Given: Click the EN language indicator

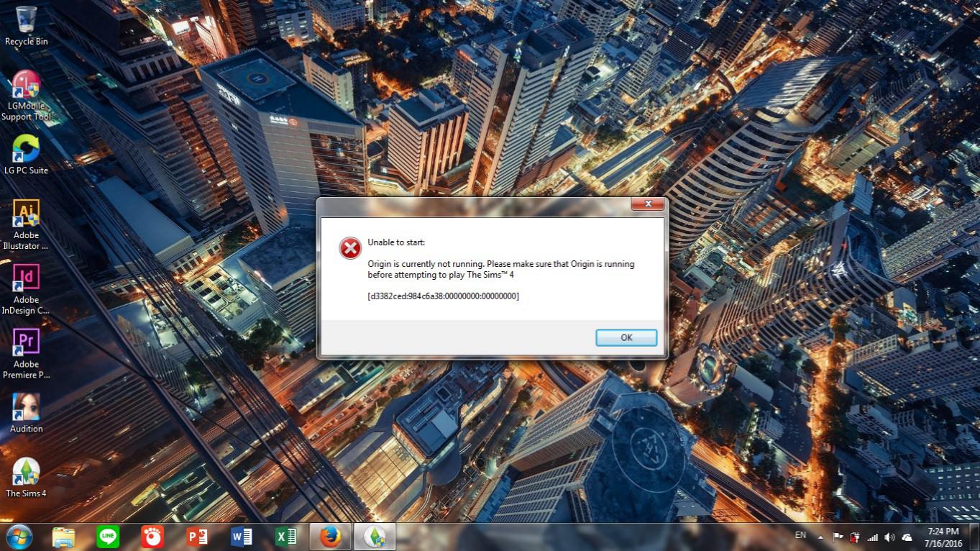Looking at the screenshot, I should [800, 535].
